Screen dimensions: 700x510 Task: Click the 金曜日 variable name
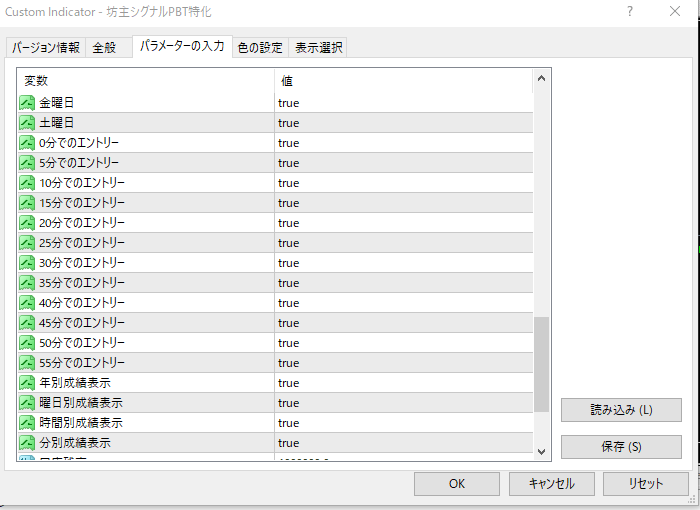[x=56, y=103]
